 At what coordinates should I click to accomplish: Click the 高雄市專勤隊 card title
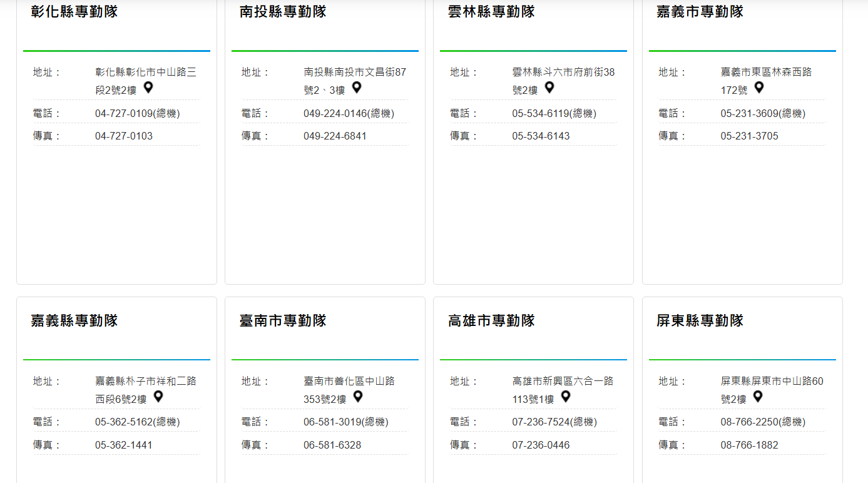coord(491,321)
